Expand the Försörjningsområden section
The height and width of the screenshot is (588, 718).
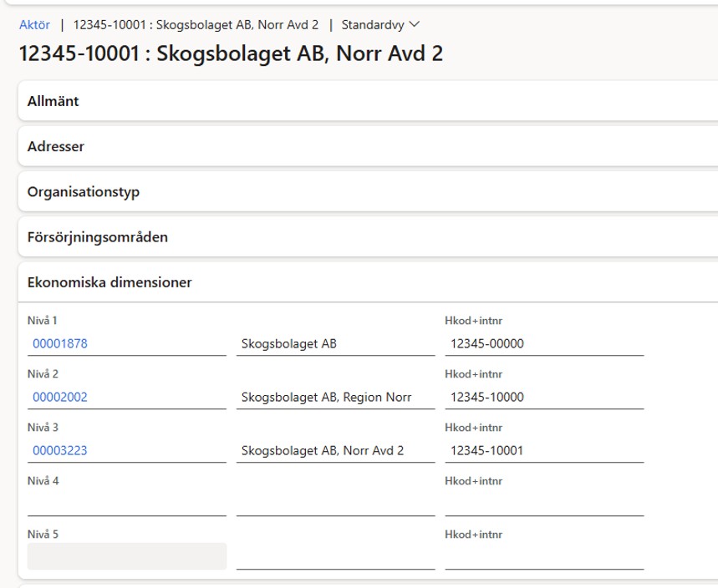tap(368, 237)
